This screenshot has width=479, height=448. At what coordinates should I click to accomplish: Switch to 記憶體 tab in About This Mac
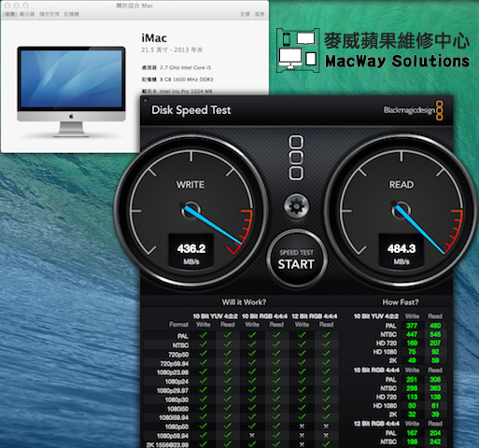(x=71, y=14)
